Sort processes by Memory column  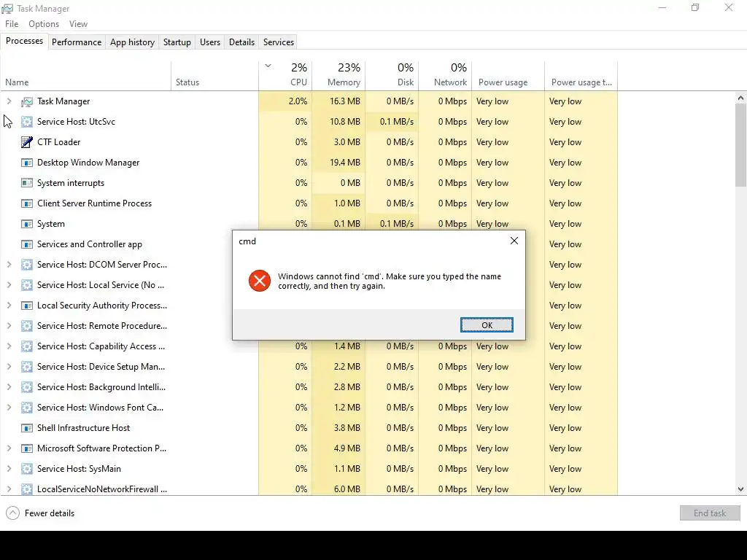338,75
